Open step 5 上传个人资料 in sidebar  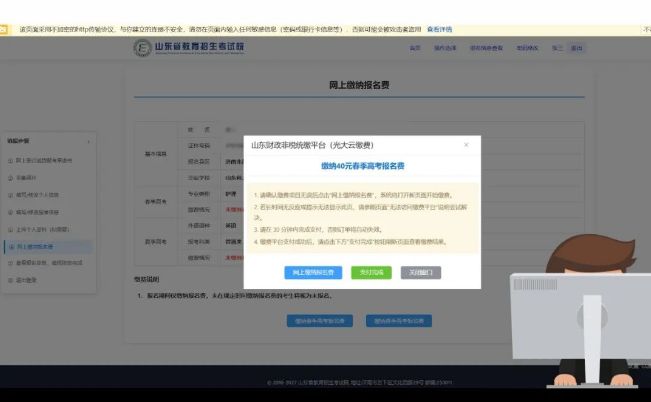pyautogui.click(x=39, y=229)
